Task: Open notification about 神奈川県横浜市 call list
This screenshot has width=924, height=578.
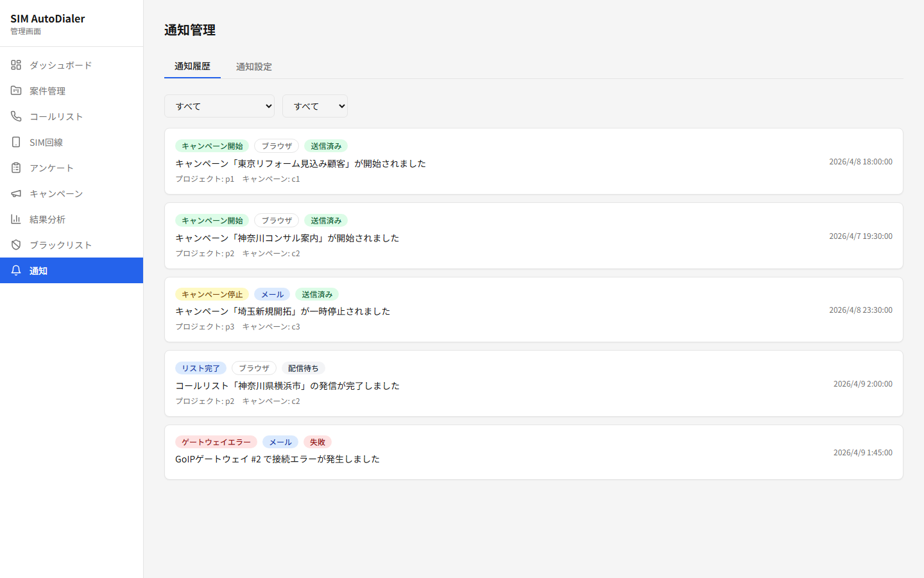Action: click(534, 383)
